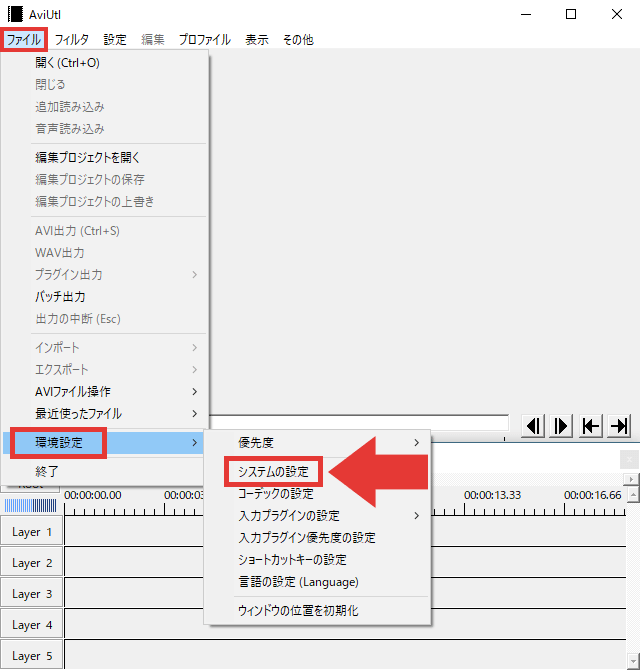Expand the 最近使ったファイル submenu
Image resolution: width=640 pixels, height=670 pixels.
[105, 414]
